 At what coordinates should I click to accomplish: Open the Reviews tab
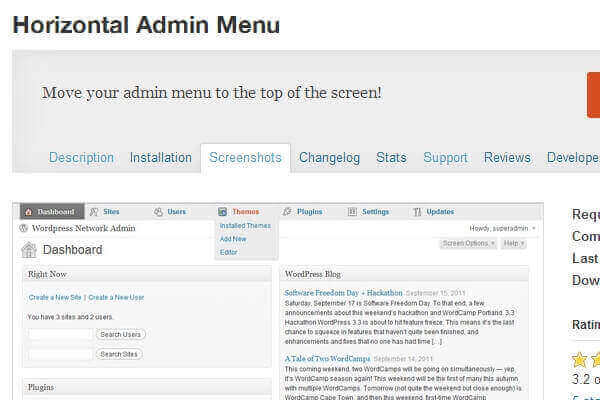pos(507,158)
